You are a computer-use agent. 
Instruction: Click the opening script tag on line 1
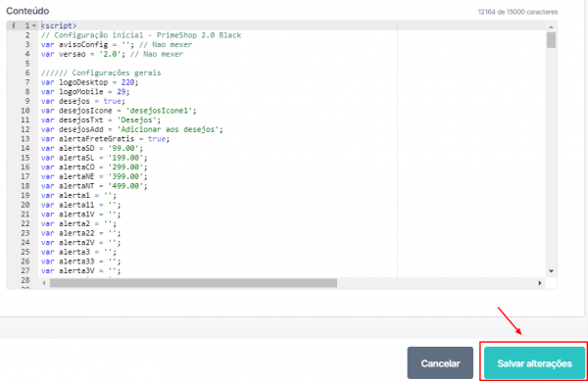click(59, 25)
